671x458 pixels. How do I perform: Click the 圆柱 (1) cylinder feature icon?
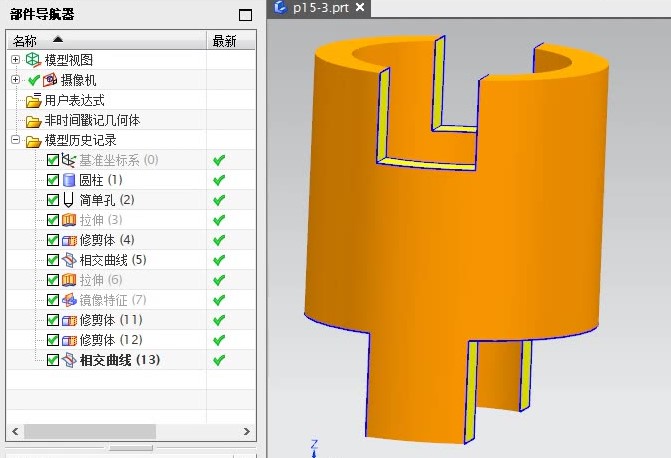[69, 180]
